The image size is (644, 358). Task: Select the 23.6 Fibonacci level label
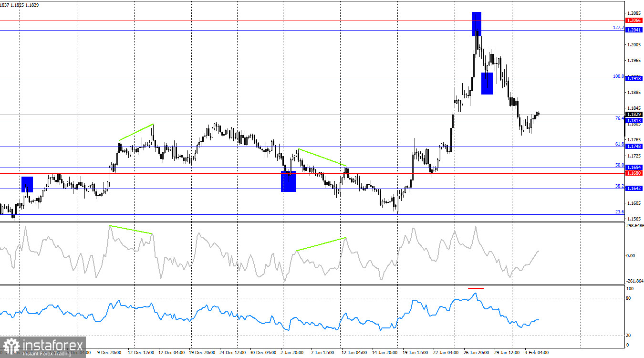click(x=620, y=212)
